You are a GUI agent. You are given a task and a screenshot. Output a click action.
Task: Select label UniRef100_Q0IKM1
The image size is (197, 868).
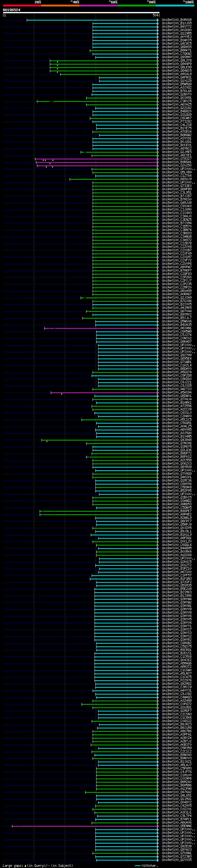pyautogui.click(x=177, y=98)
